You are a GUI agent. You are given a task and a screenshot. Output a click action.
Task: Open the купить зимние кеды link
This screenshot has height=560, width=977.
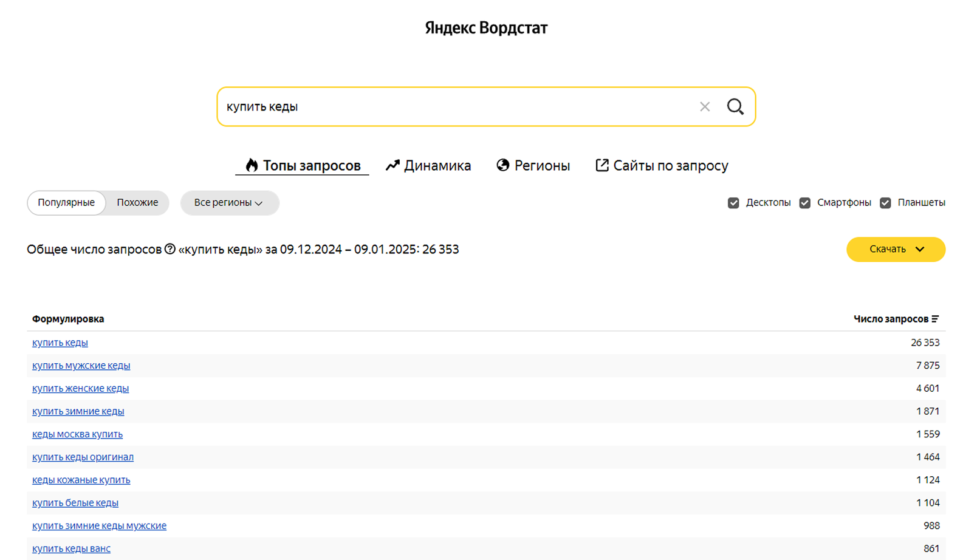[78, 411]
